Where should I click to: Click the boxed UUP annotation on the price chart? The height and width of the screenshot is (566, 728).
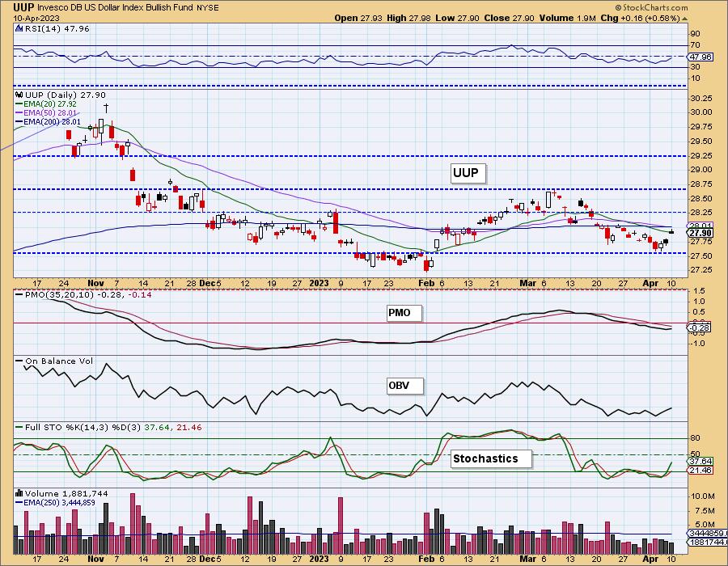[x=468, y=174]
